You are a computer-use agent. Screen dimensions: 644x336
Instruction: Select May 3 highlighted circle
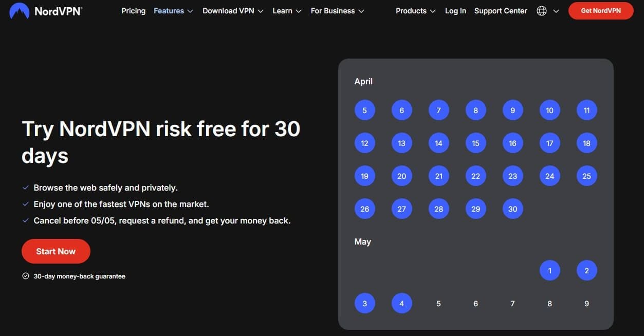pyautogui.click(x=364, y=304)
